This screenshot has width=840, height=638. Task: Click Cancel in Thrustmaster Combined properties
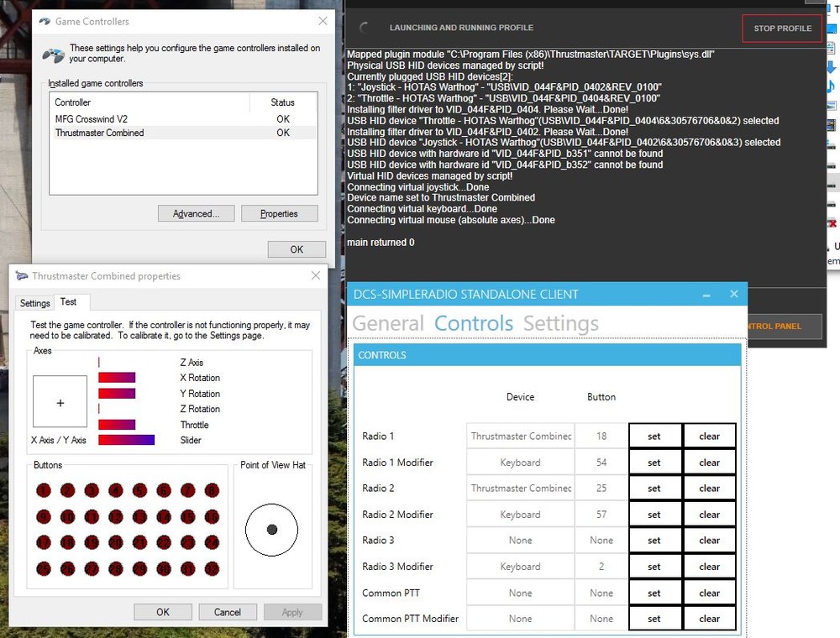coord(228,612)
